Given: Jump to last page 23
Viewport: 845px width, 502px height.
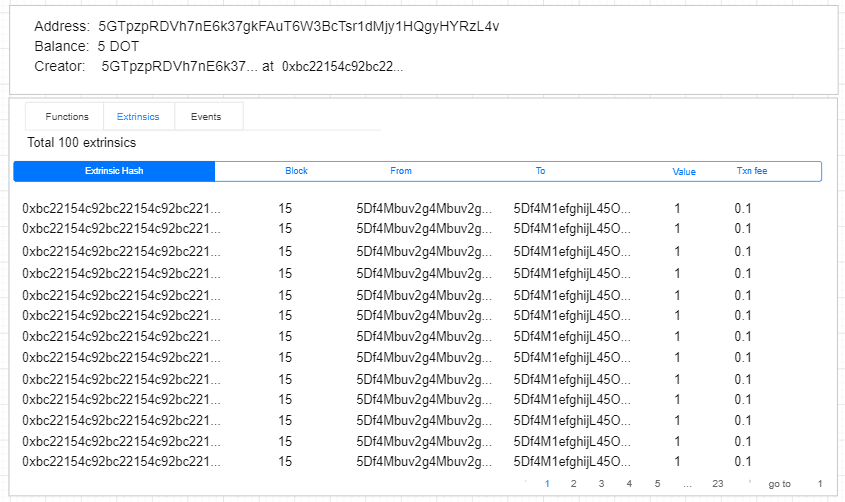Looking at the screenshot, I should [717, 484].
